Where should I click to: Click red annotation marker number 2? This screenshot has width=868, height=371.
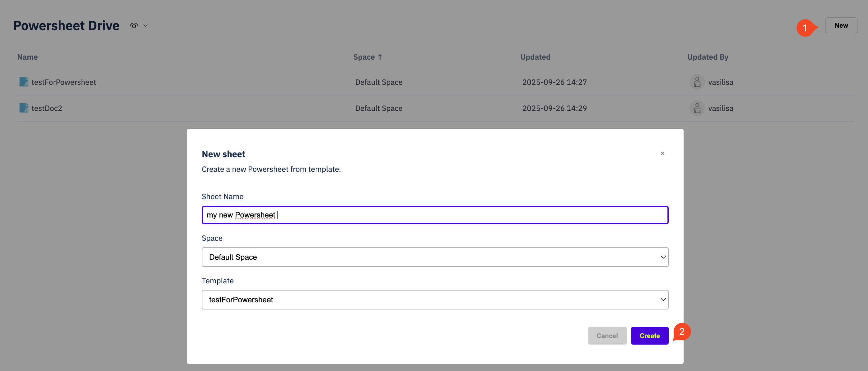click(682, 332)
